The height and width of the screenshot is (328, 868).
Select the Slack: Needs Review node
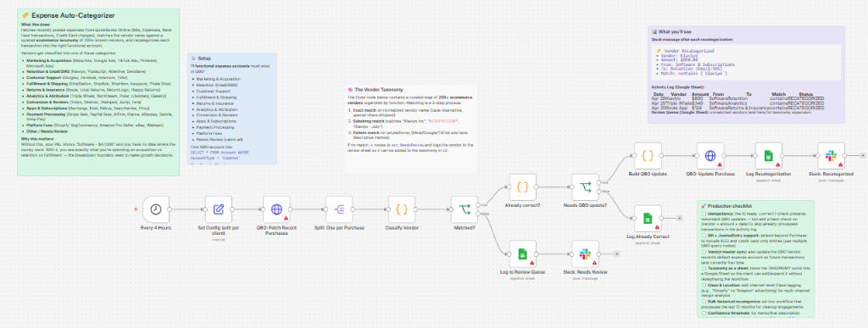tap(585, 253)
